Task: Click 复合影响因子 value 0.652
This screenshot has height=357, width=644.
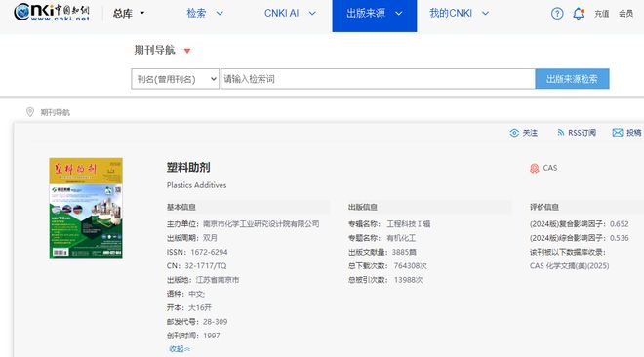Action: 619,224
